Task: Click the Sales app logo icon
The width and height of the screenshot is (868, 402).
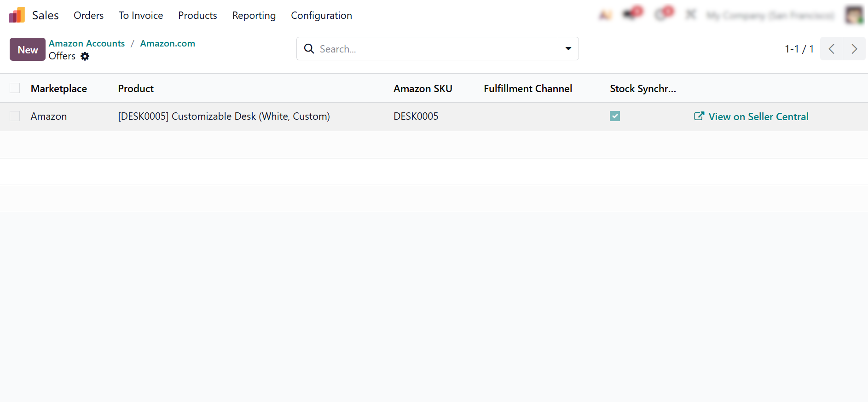Action: [x=17, y=15]
